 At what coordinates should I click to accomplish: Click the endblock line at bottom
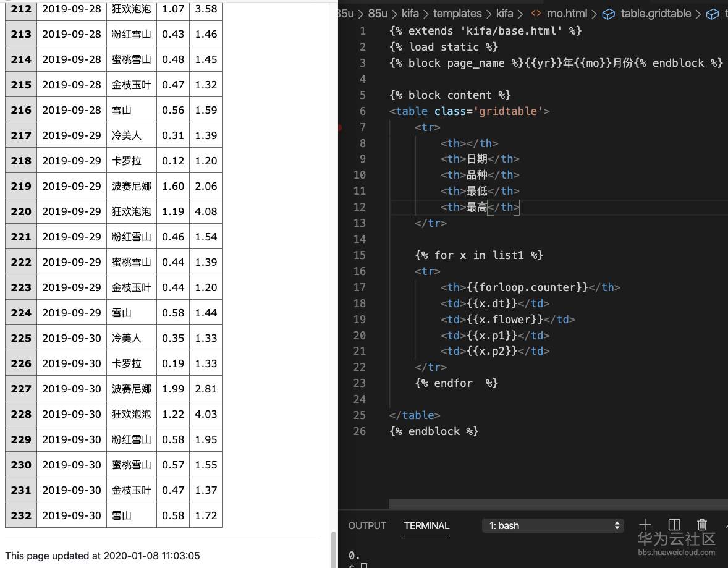[x=434, y=431]
